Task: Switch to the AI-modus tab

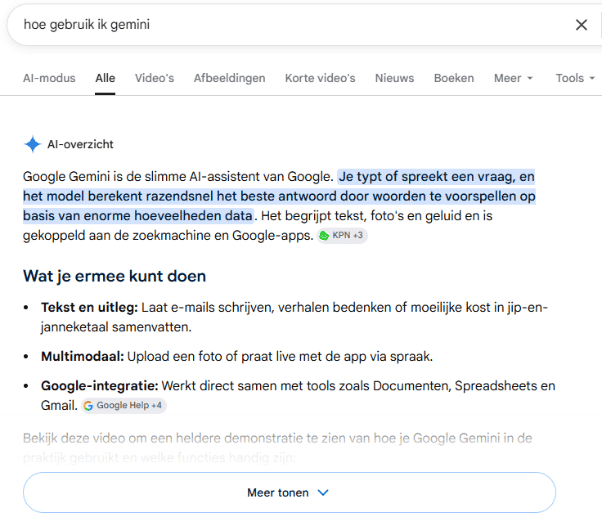Action: pyautogui.click(x=49, y=78)
